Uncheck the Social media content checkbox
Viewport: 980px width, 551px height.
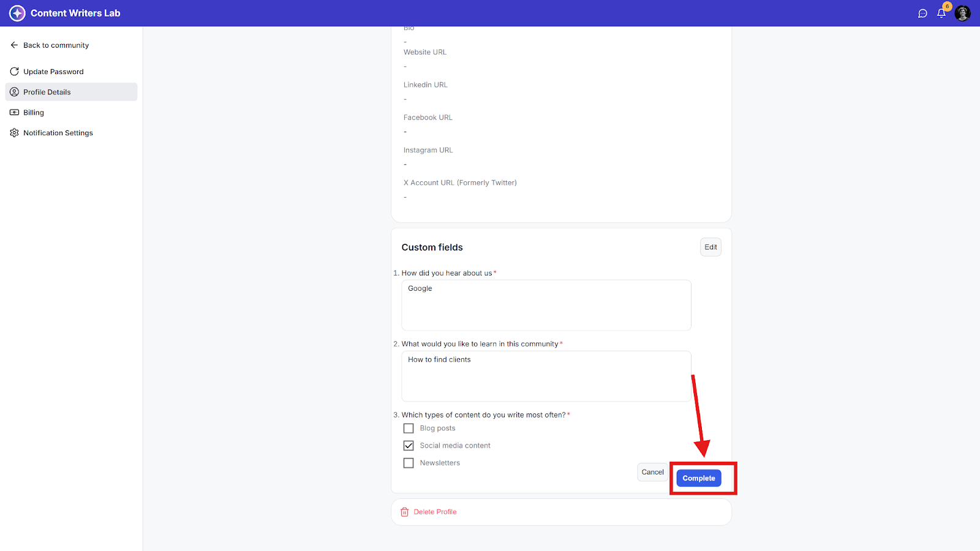pos(409,446)
